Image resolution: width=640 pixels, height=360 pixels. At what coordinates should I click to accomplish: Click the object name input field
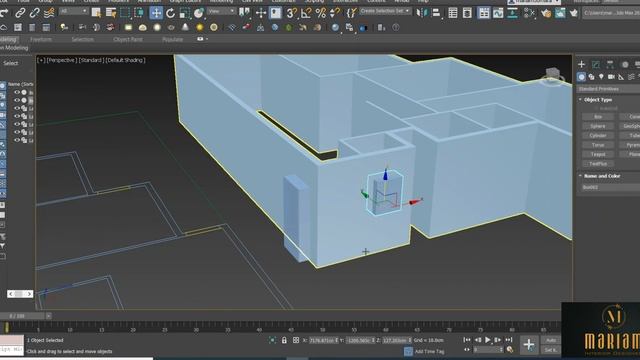pos(611,187)
